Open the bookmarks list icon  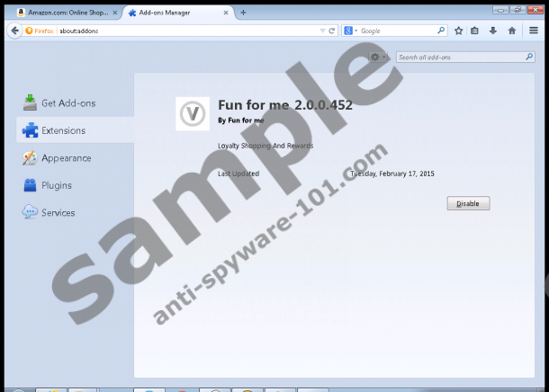click(476, 31)
